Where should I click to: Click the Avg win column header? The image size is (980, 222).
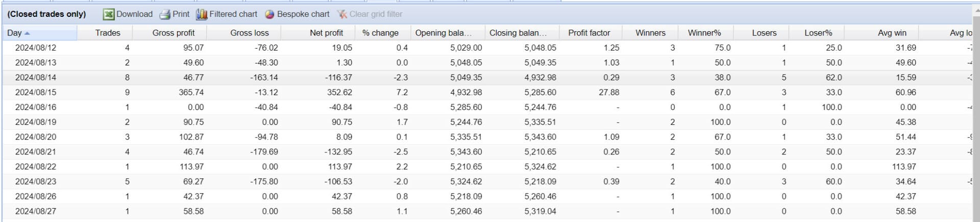(x=892, y=33)
